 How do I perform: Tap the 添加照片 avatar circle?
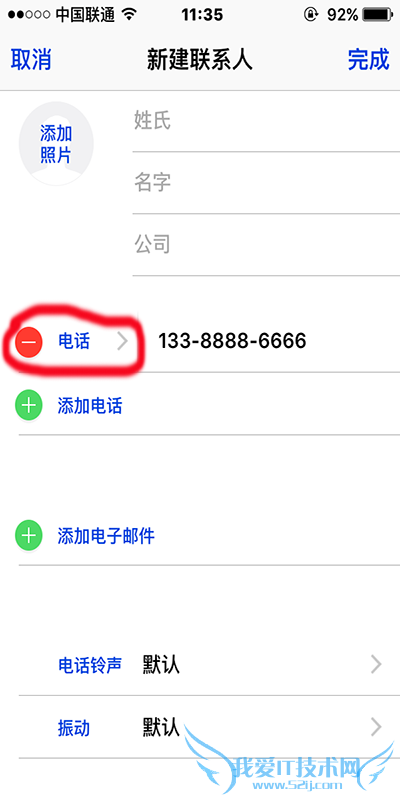coord(56,144)
